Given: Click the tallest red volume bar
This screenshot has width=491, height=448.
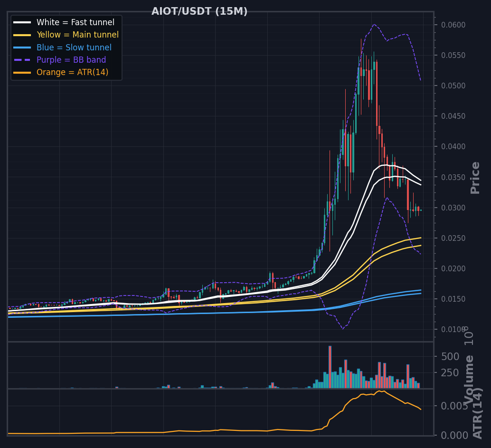Looking at the screenshot, I should 330,367.
